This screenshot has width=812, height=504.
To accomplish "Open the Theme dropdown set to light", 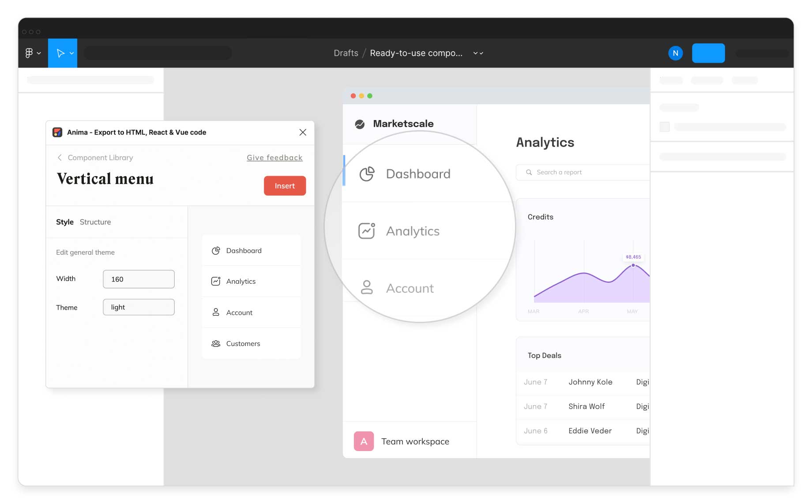I will [x=139, y=307].
